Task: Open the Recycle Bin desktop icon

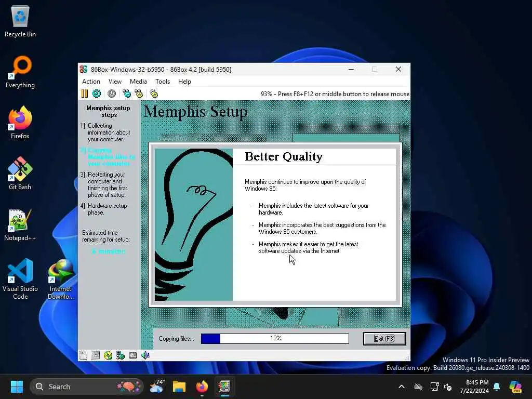Action: click(20, 21)
